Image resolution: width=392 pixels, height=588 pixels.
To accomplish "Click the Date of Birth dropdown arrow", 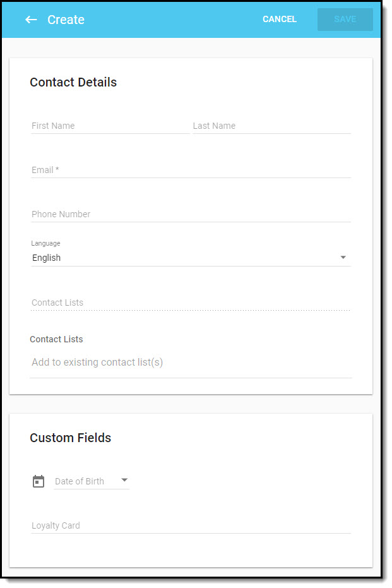I will click(x=125, y=481).
